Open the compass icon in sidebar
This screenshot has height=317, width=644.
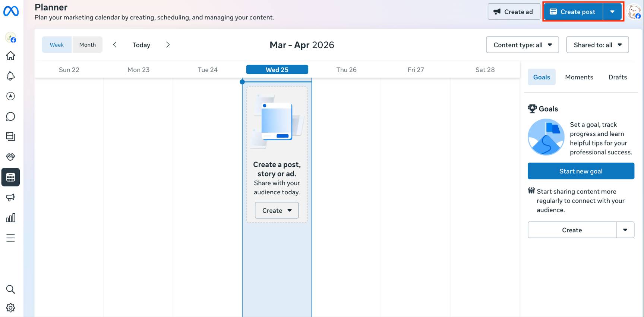click(11, 96)
